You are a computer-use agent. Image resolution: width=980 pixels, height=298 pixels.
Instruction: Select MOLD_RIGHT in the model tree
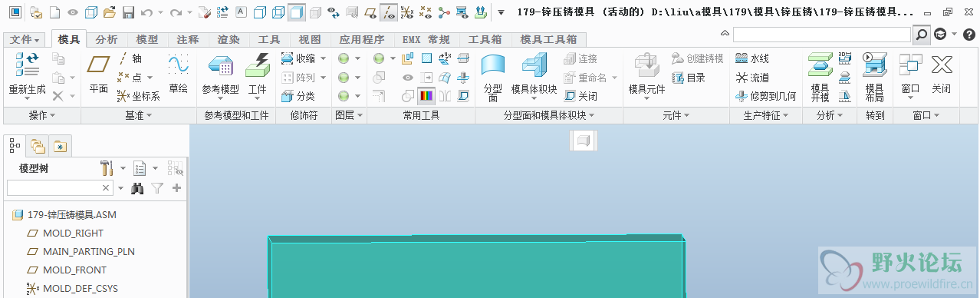click(73, 233)
